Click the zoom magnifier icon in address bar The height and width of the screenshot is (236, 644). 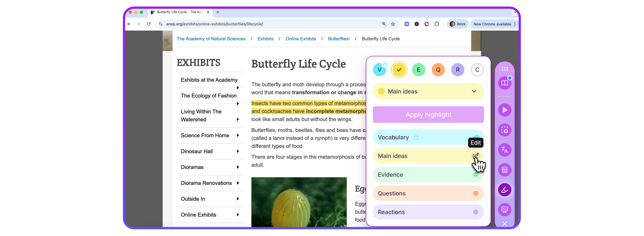(x=384, y=24)
